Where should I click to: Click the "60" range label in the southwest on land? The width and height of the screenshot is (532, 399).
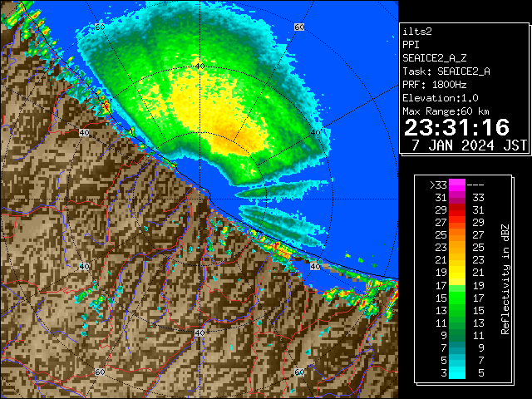click(100, 372)
